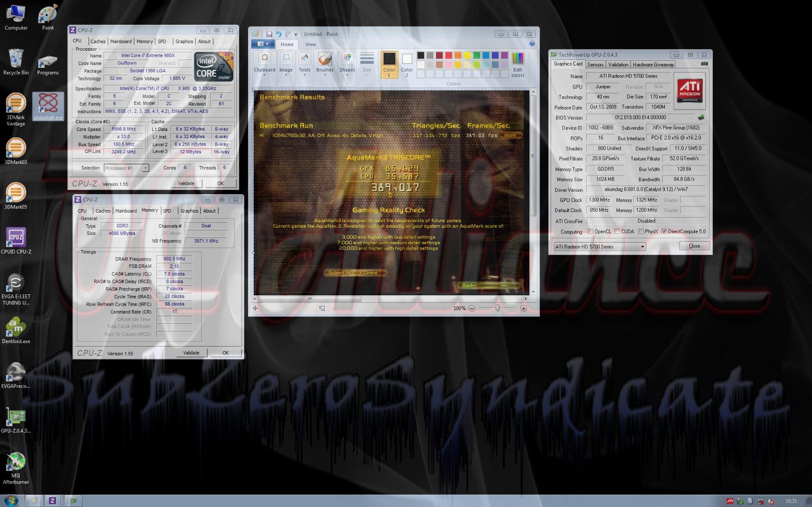Image resolution: width=812 pixels, height=507 pixels.
Task: Pick the purple color swatch in Paint
Action: tap(504, 55)
